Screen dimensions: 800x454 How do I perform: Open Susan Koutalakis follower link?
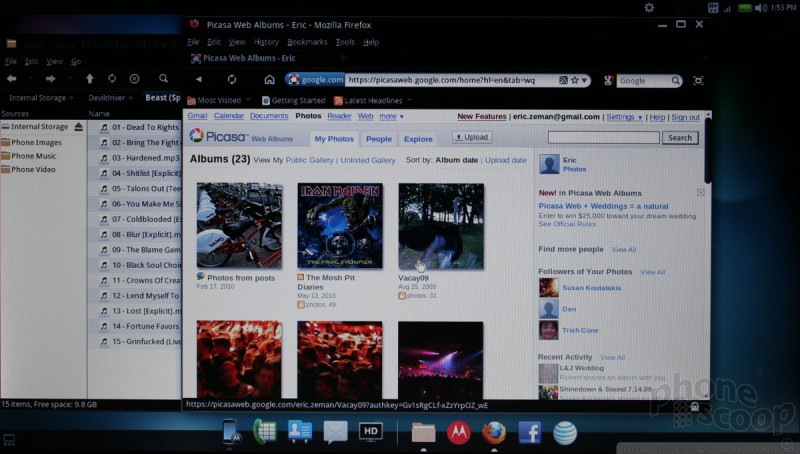(x=591, y=288)
